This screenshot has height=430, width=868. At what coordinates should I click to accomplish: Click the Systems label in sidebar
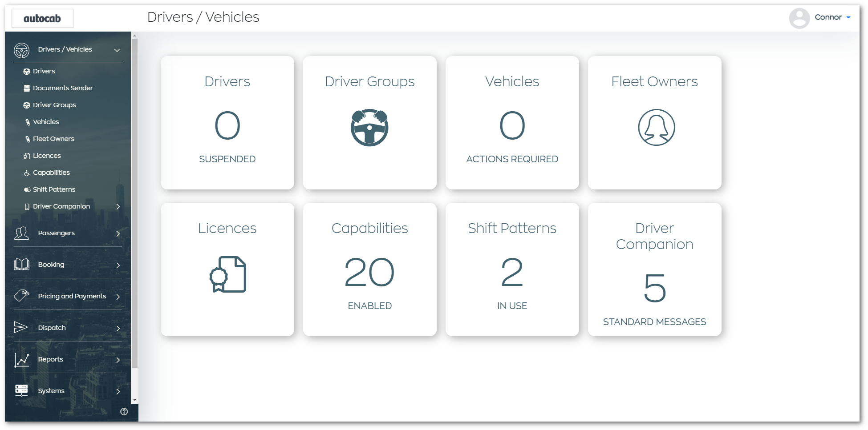tap(51, 391)
